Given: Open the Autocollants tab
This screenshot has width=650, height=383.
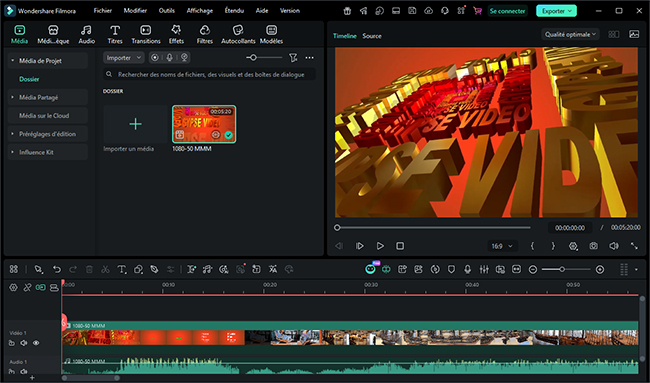Looking at the screenshot, I should pos(238,34).
